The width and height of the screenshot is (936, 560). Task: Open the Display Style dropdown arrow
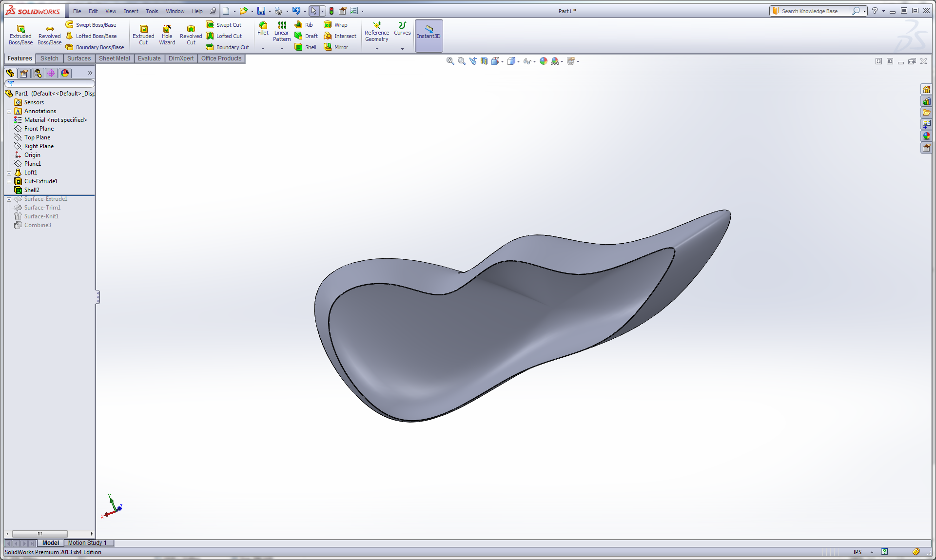click(518, 61)
